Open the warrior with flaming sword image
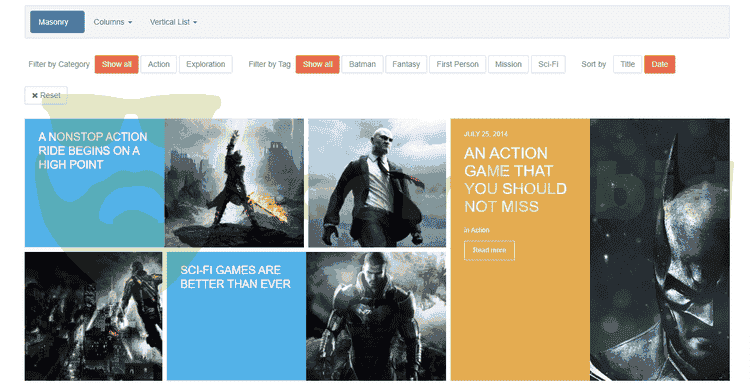This screenshot has width=750, height=391. pyautogui.click(x=234, y=183)
